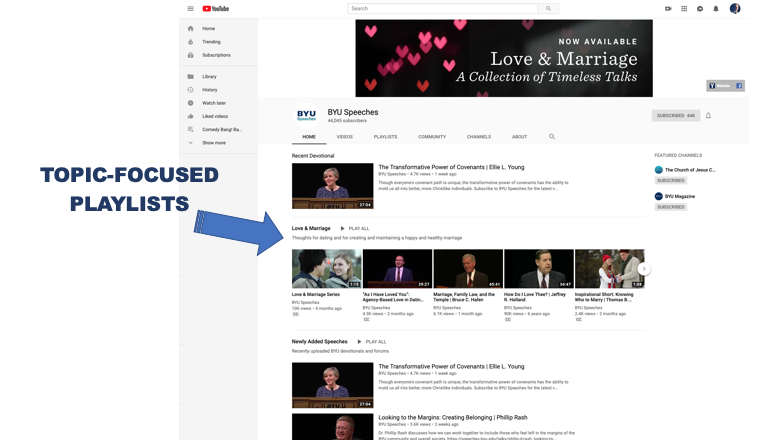Play all in Love & Marriage playlist
Screen dimensions: 782x440
click(x=355, y=228)
